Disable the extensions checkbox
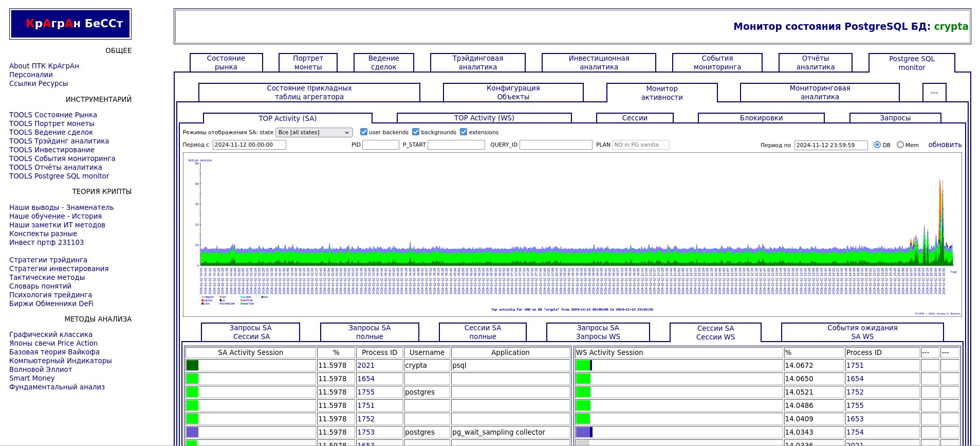Viewport: 980px width, 446px height. [x=464, y=132]
